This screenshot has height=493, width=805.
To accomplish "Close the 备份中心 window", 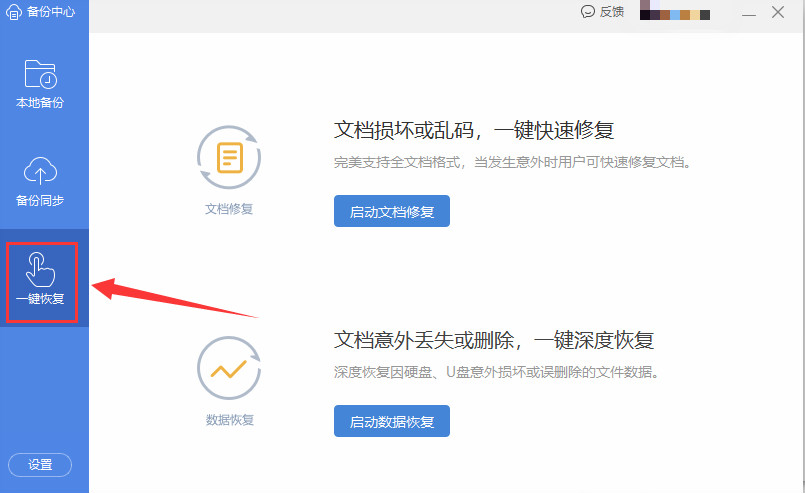I will click(778, 13).
